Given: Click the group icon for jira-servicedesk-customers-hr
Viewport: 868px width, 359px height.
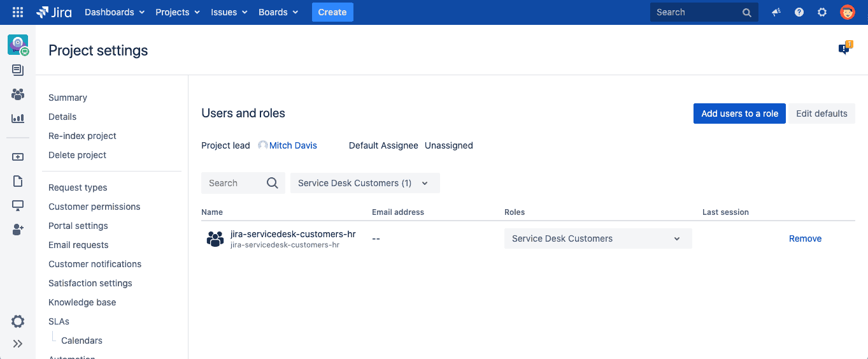Looking at the screenshot, I should pyautogui.click(x=215, y=239).
